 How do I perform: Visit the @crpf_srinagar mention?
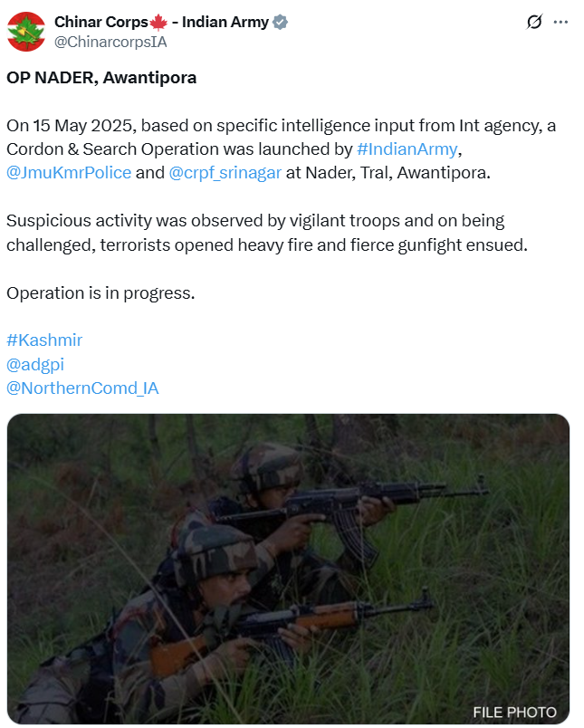(x=225, y=173)
